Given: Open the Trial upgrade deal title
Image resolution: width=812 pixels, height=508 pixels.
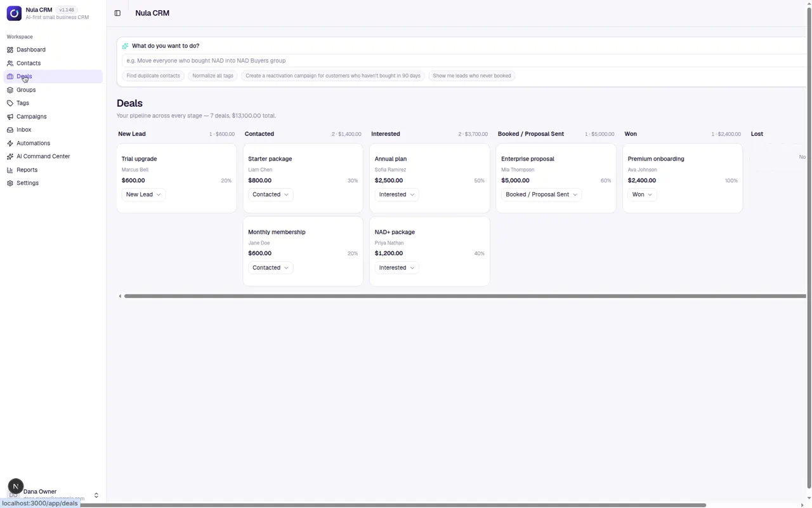Looking at the screenshot, I should pos(139,159).
